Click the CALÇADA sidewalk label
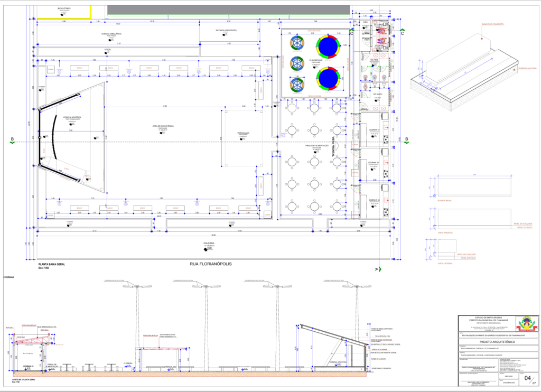Screen dimensions: 541x392 coord(209,244)
